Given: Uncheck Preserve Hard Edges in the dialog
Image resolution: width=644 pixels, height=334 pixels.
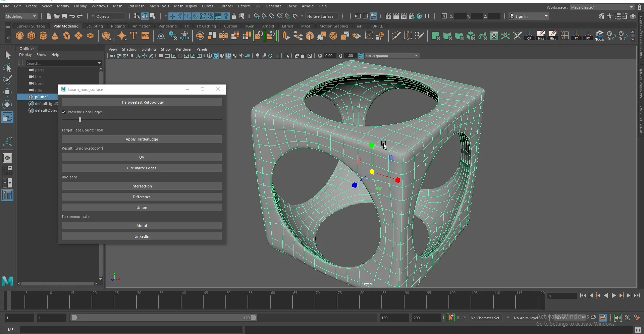Looking at the screenshot, I should (64, 112).
